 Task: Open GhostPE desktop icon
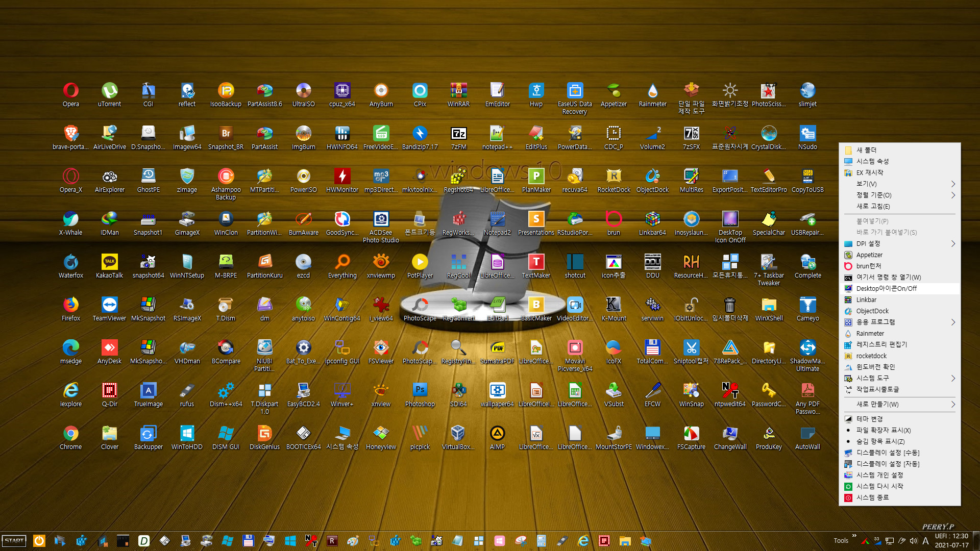pos(148,181)
